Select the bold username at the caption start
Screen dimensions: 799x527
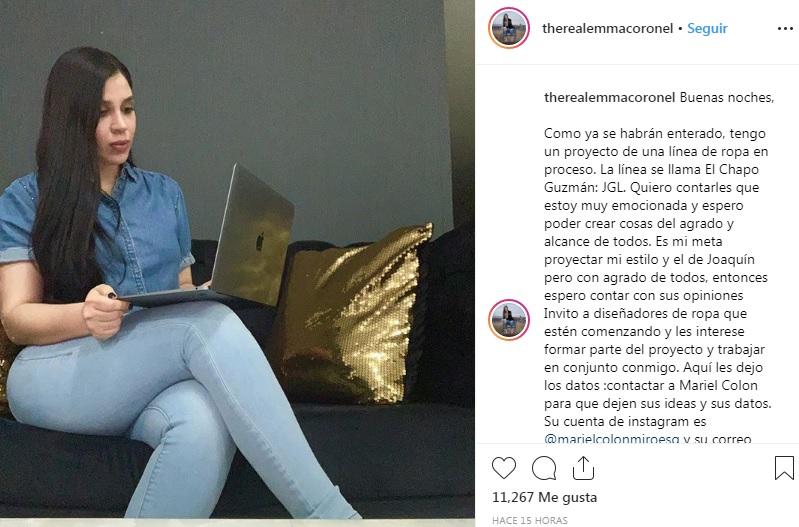[x=609, y=97]
